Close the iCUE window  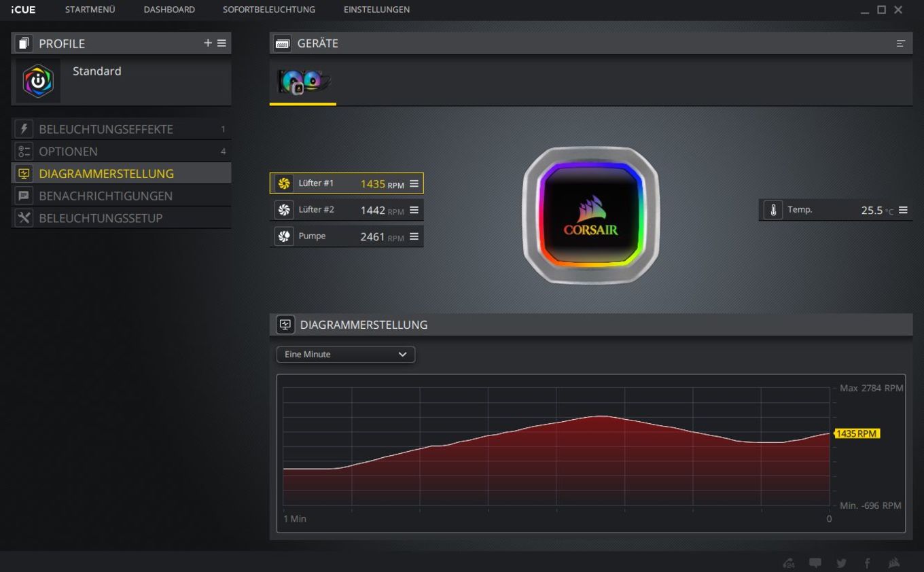(x=898, y=10)
